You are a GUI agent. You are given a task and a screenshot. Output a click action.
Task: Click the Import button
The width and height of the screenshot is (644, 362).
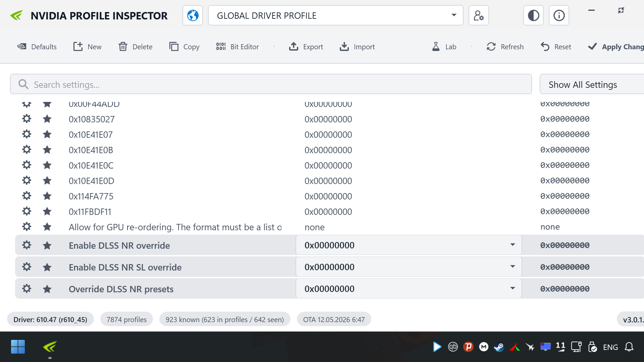coord(357,47)
